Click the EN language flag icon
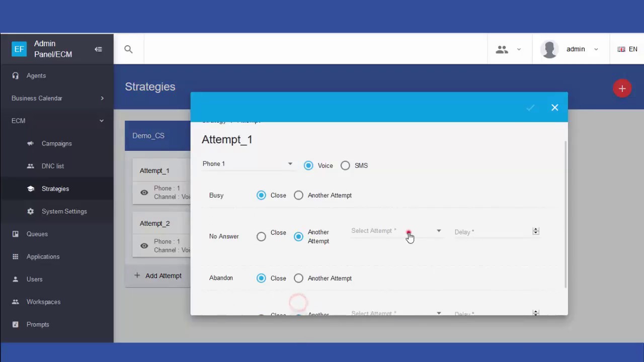644x362 pixels. pos(621,49)
